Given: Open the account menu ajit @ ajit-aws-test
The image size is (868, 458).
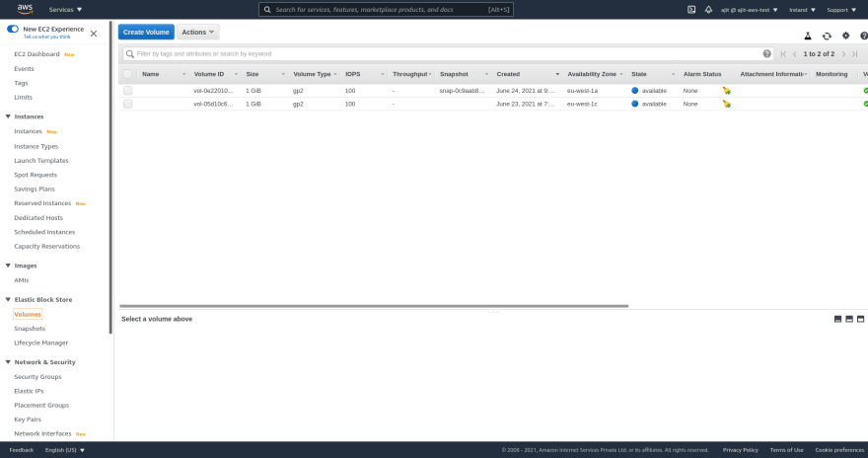Looking at the screenshot, I should pos(749,10).
